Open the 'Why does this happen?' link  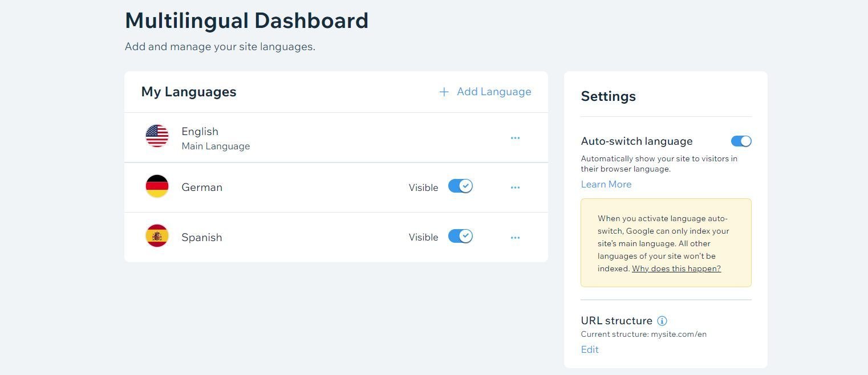pos(676,268)
